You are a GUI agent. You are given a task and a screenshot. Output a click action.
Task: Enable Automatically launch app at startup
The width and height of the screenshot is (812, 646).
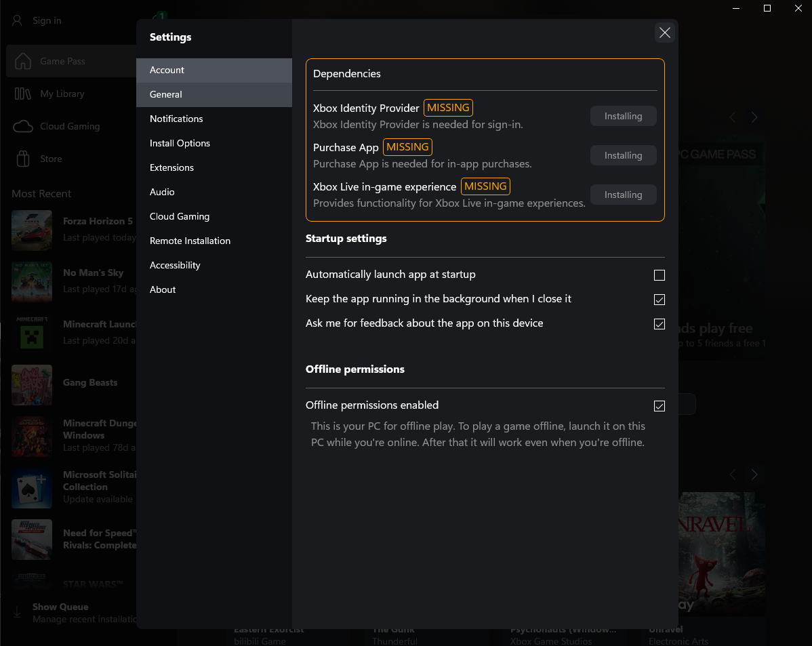click(x=659, y=275)
